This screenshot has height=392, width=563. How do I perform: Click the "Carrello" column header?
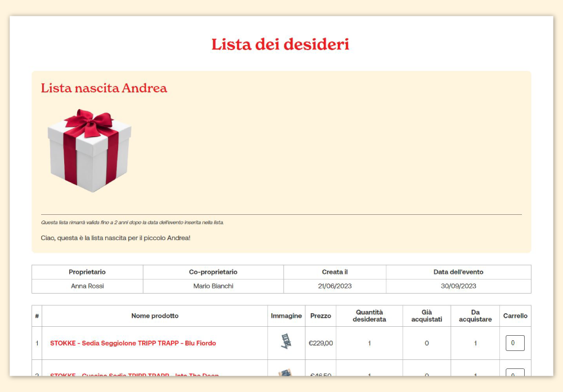(515, 316)
